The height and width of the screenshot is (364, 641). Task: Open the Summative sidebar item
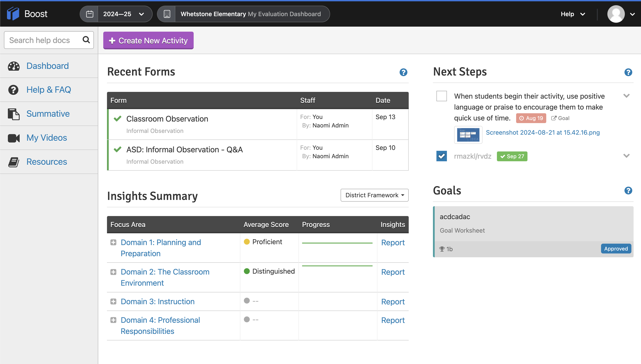tap(48, 114)
